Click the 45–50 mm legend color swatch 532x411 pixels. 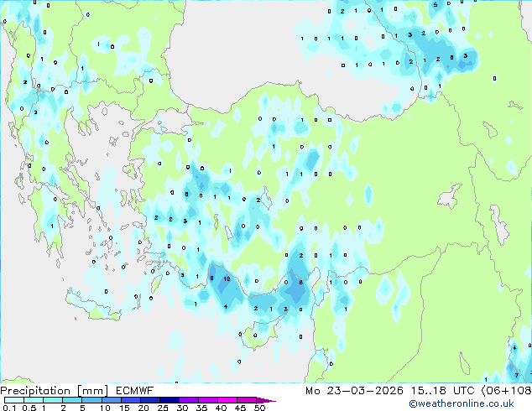(247, 400)
